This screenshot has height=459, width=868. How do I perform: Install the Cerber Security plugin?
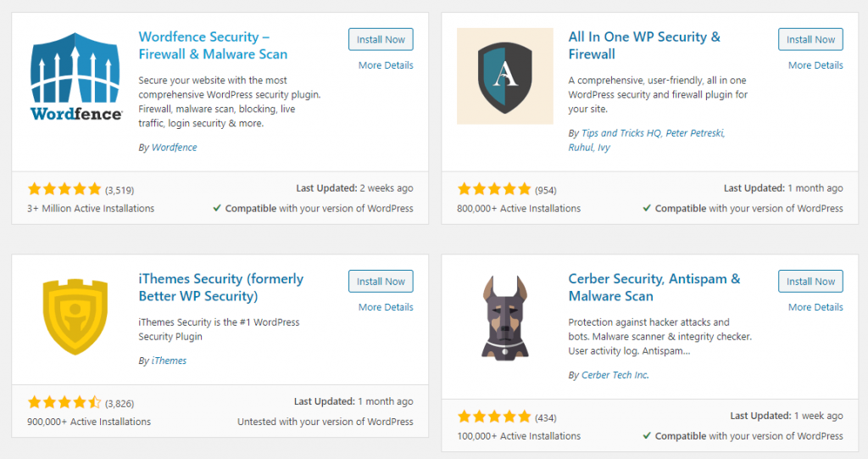[x=810, y=282]
